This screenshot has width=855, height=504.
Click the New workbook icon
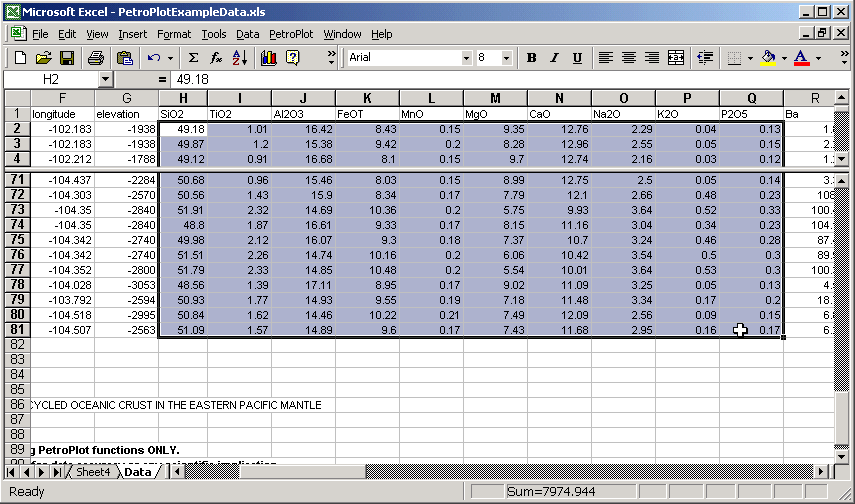[x=19, y=58]
